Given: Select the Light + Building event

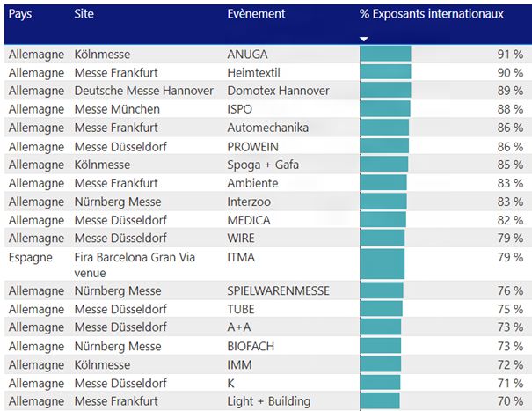Looking at the screenshot, I should 268,401.
